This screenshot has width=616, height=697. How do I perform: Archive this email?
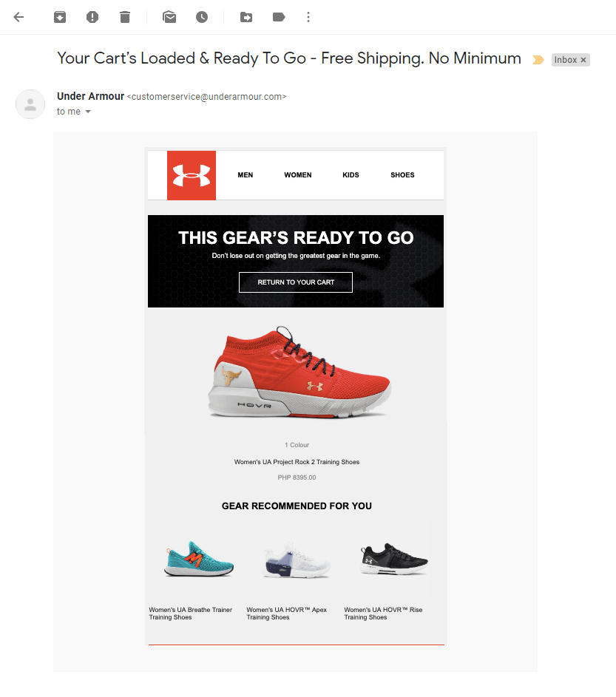[60, 17]
